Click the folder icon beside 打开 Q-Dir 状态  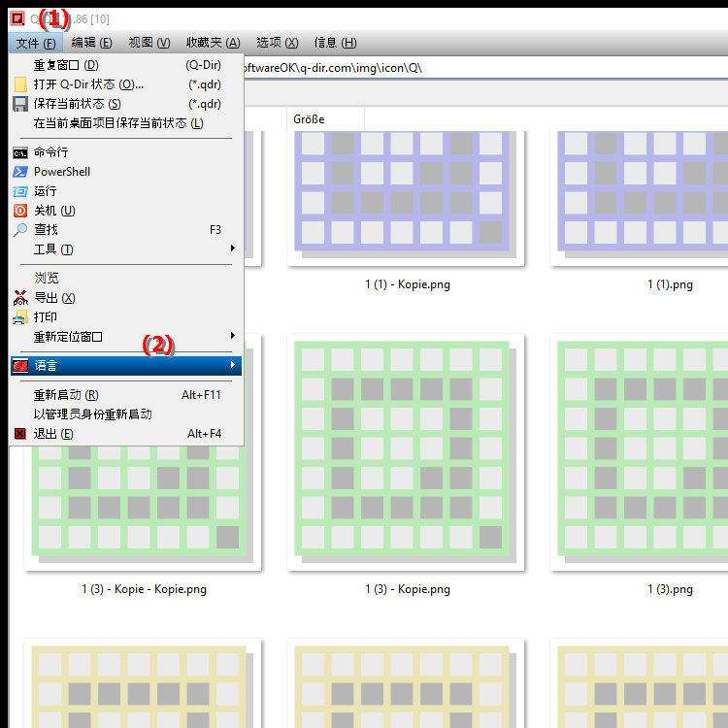click(x=20, y=84)
